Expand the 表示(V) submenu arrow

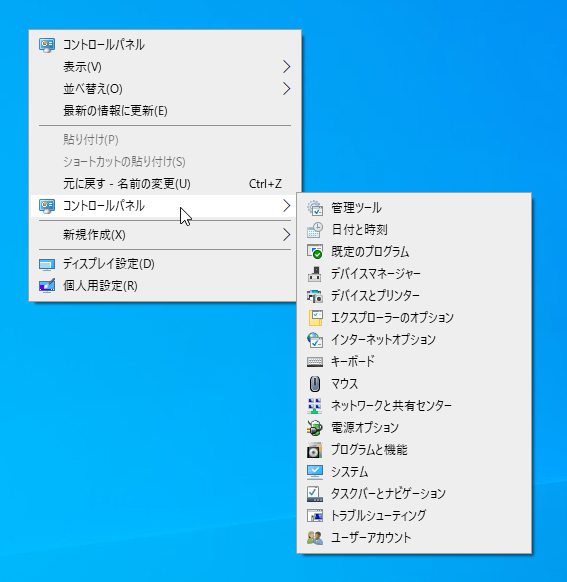coord(286,67)
